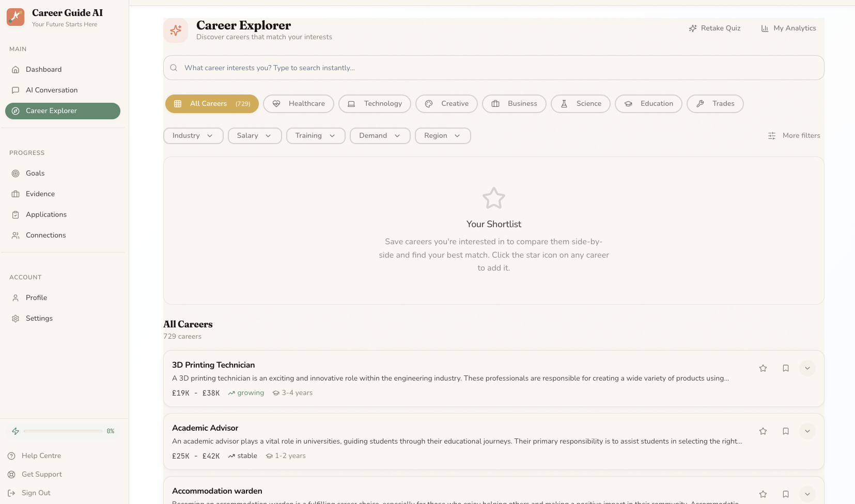Click the Retake Quiz button
855x504 pixels.
714,28
